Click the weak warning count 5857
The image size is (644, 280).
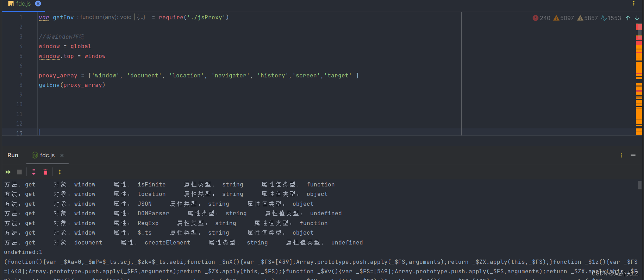pyautogui.click(x=588, y=18)
